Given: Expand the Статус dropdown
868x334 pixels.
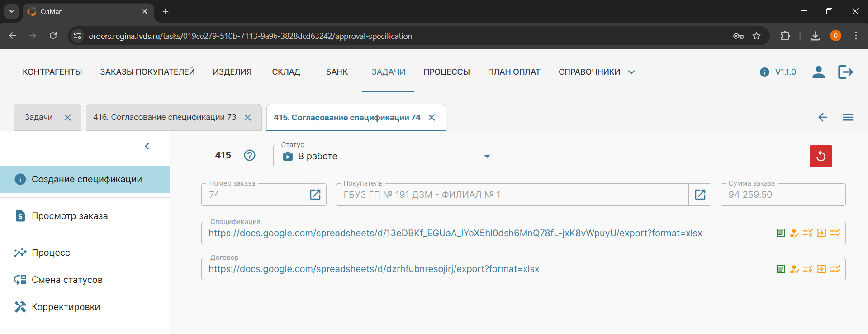Looking at the screenshot, I should [487, 157].
